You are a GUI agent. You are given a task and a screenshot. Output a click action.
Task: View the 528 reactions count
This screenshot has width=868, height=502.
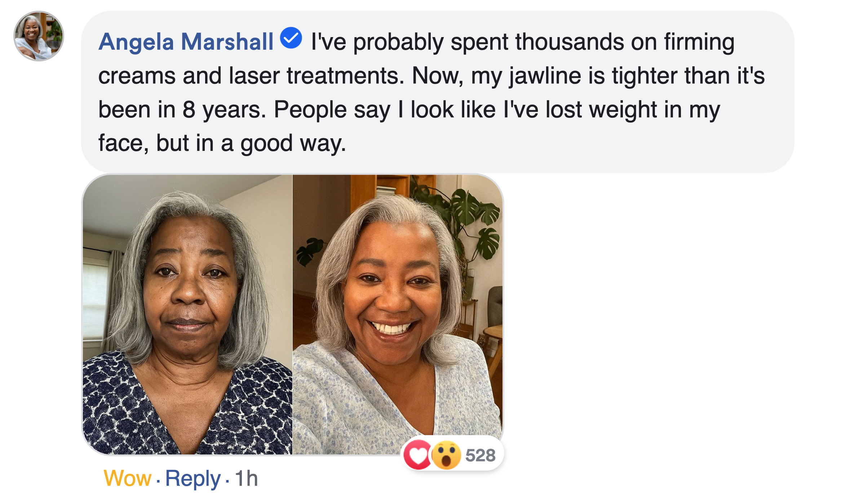coord(480,456)
